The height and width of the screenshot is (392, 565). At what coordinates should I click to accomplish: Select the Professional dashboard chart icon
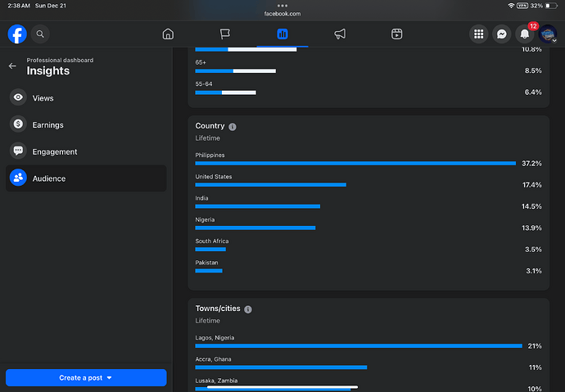pos(282,34)
